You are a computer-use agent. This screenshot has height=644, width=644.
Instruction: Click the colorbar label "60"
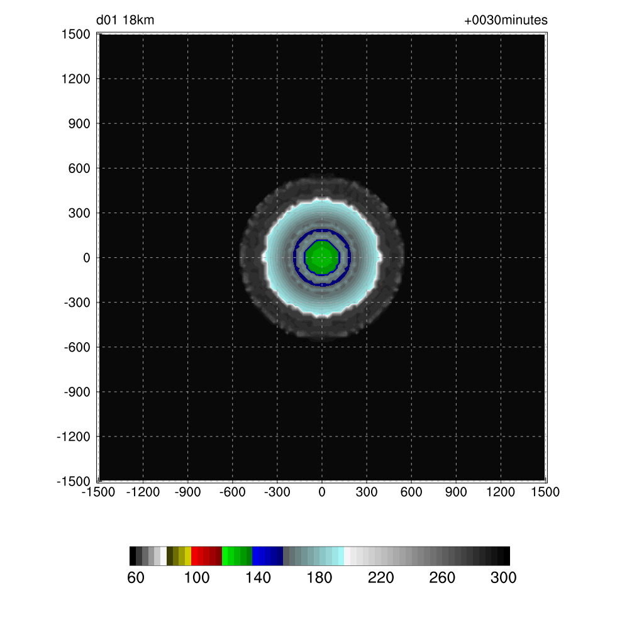click(136, 578)
